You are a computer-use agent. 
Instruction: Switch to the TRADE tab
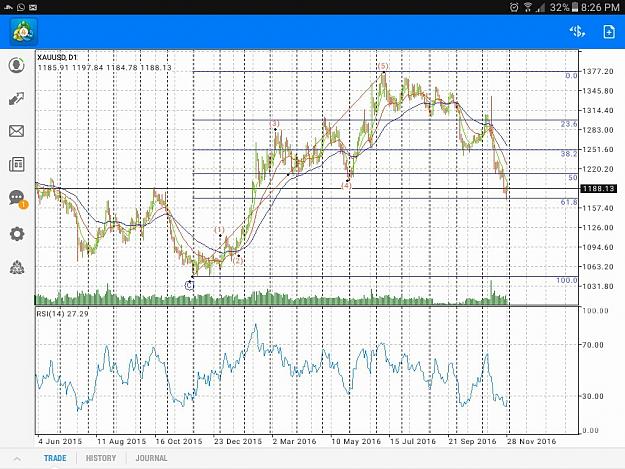(55, 458)
